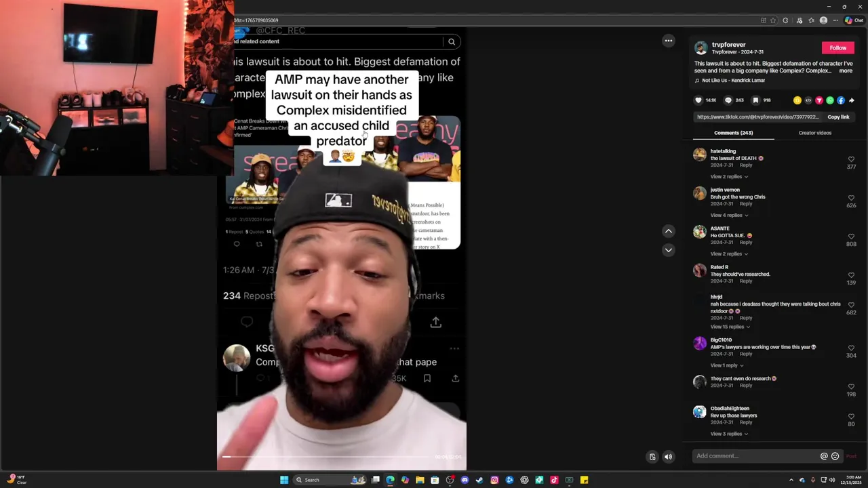Open the Windows Start menu
Image resolution: width=868 pixels, height=488 pixels.
(284, 480)
